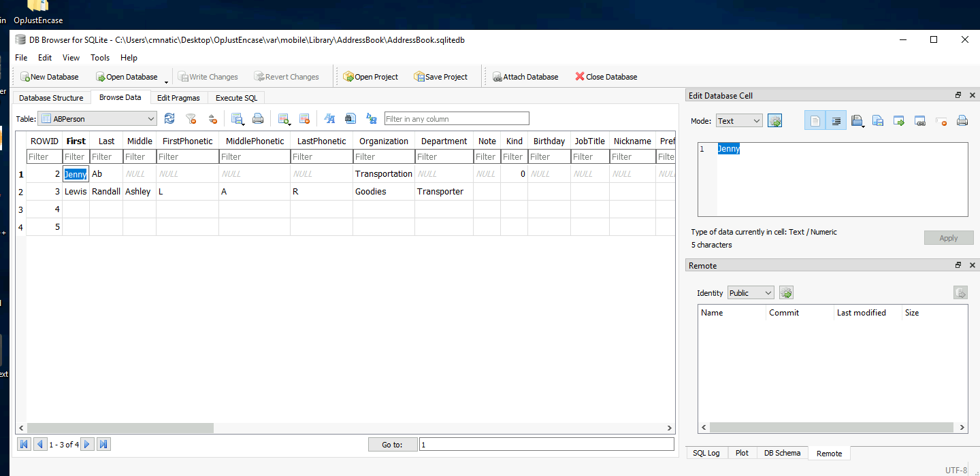Viewport: 980px width, 476px height.
Task: Click Close Database in the toolbar
Action: tap(606, 77)
